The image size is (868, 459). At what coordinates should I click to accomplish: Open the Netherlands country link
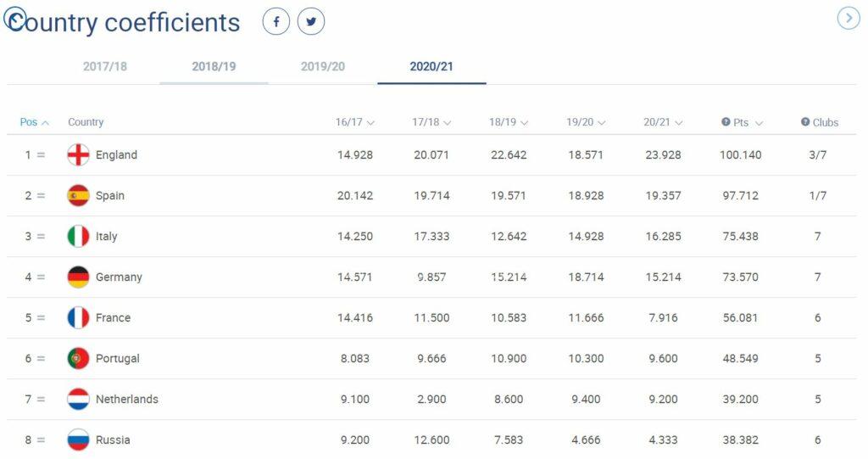pos(126,400)
